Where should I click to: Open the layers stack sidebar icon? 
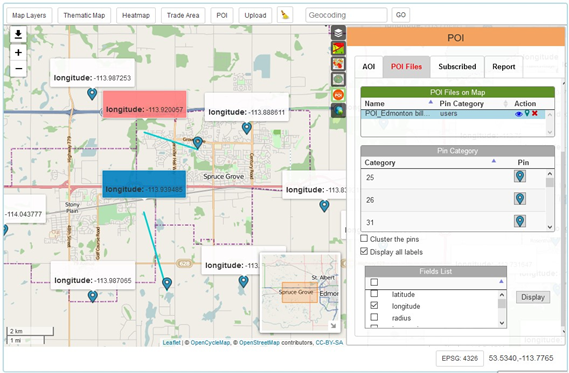click(x=338, y=33)
